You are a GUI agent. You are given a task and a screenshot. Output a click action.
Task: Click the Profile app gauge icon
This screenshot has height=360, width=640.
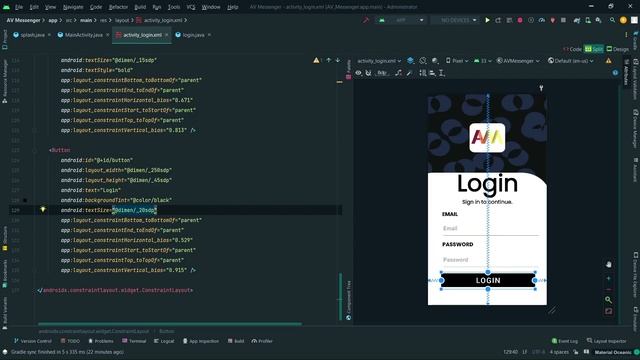tap(542, 20)
